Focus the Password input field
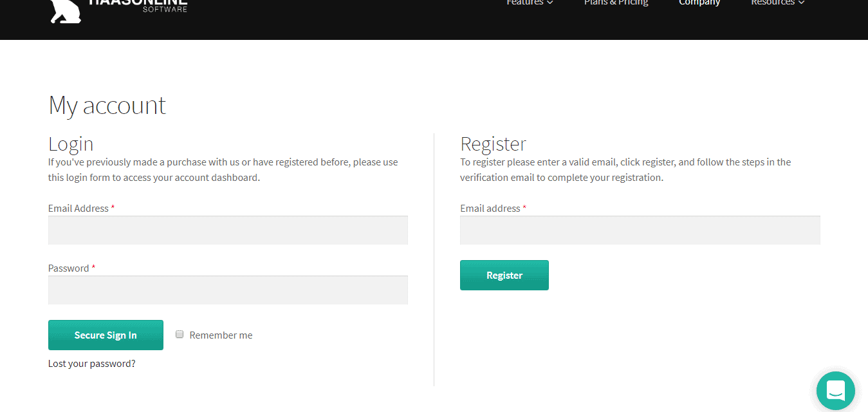 [x=228, y=290]
